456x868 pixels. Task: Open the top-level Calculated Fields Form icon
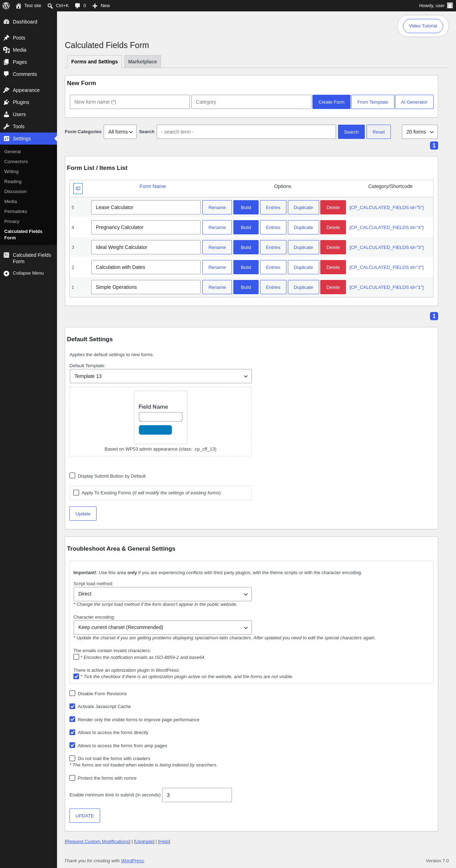pyautogui.click(x=6, y=255)
